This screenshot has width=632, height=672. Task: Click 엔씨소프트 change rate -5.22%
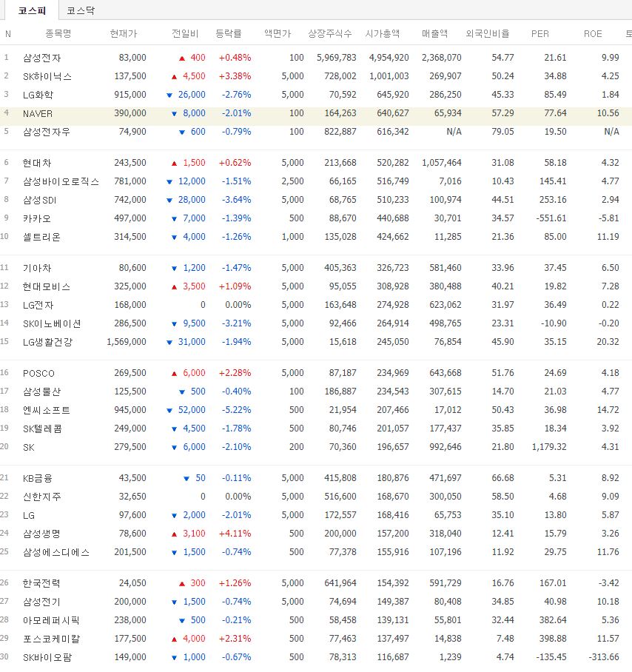coord(237,410)
